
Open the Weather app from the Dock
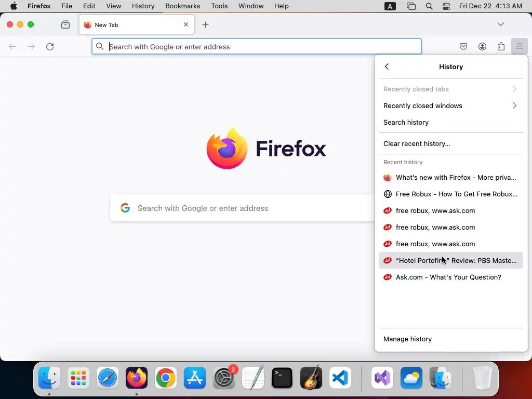pyautogui.click(x=411, y=378)
